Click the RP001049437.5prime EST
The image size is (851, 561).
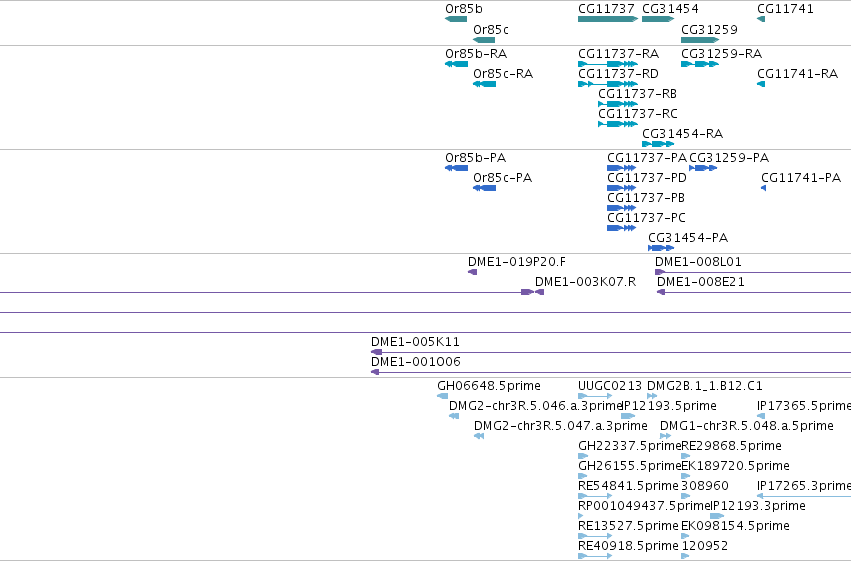pyautogui.click(x=581, y=516)
